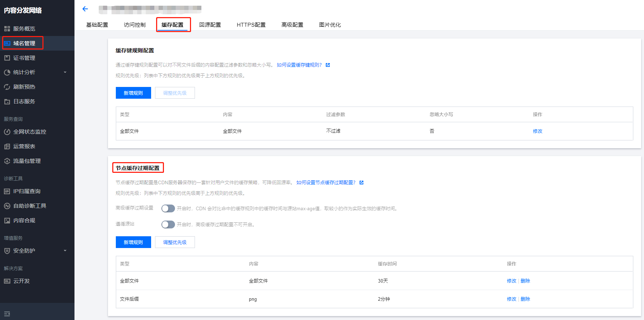Click 新增规则 under 缓存键规则配置
This screenshot has height=320, width=644.
point(133,93)
